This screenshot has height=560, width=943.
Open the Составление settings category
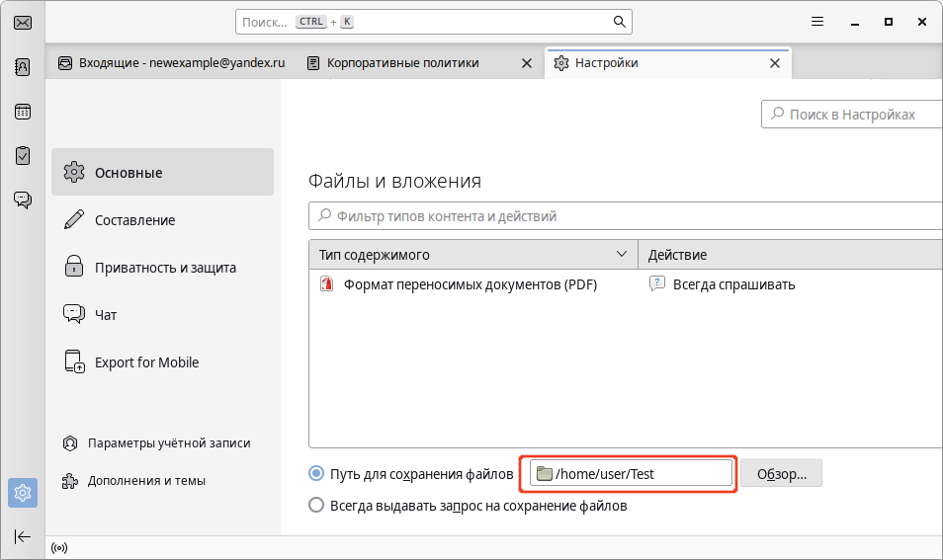point(162,220)
